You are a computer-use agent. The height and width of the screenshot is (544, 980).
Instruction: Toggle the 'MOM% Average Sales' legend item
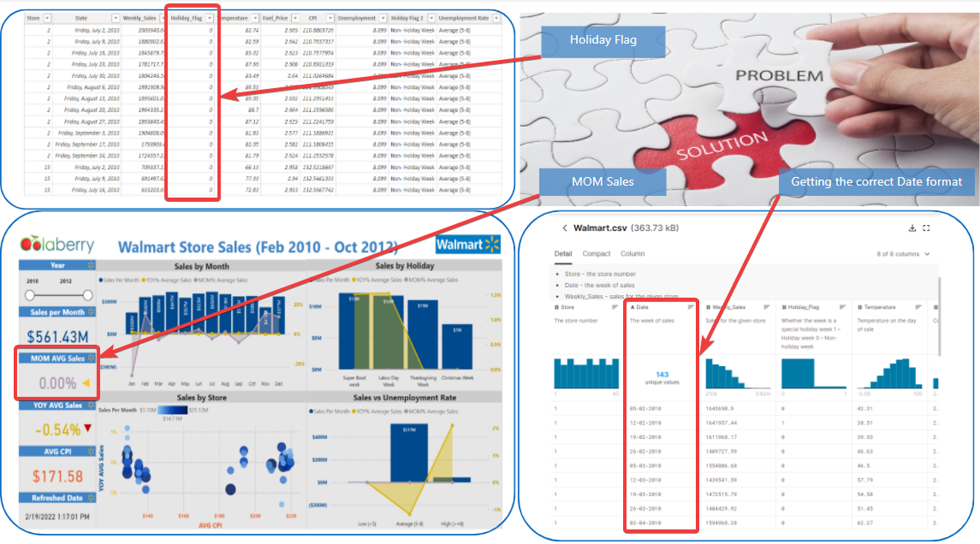click(x=220, y=280)
